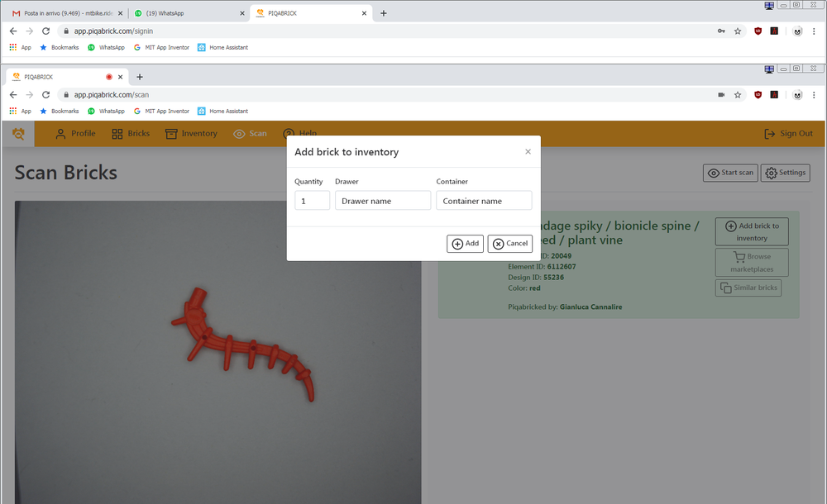Open new tab in back window
827x504 pixels.
tap(384, 13)
